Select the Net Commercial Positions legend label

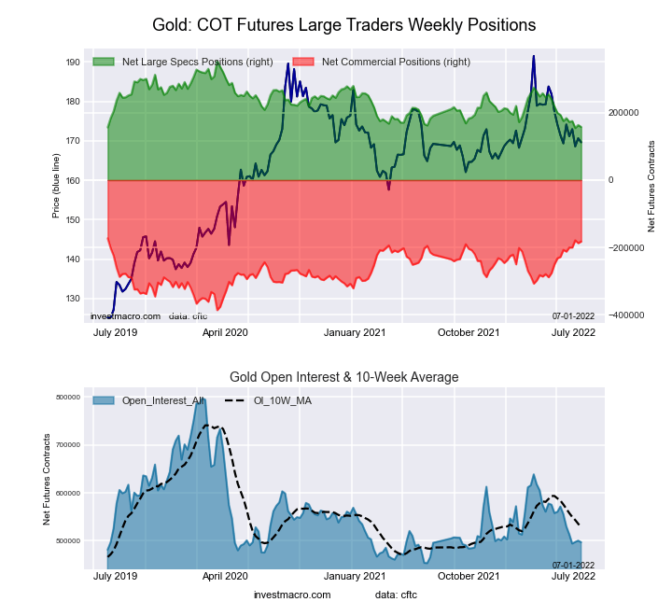coord(395,62)
